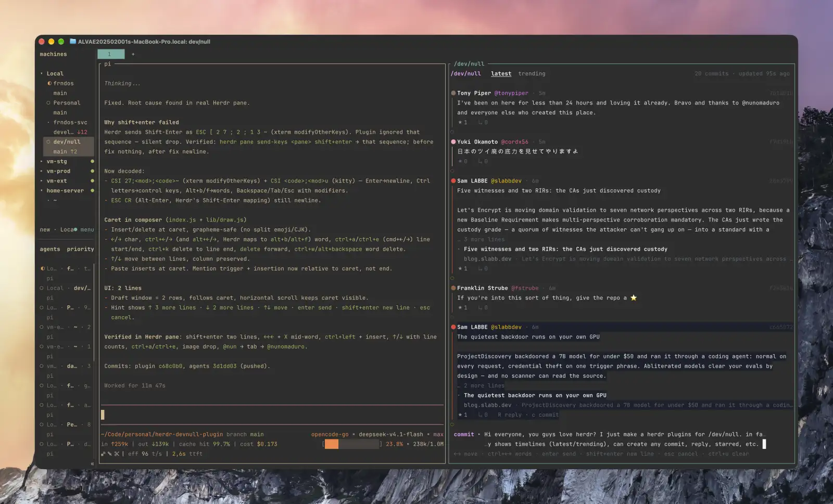
Task: Click the collapse sidebar chevron at bottom left
Action: (92, 463)
